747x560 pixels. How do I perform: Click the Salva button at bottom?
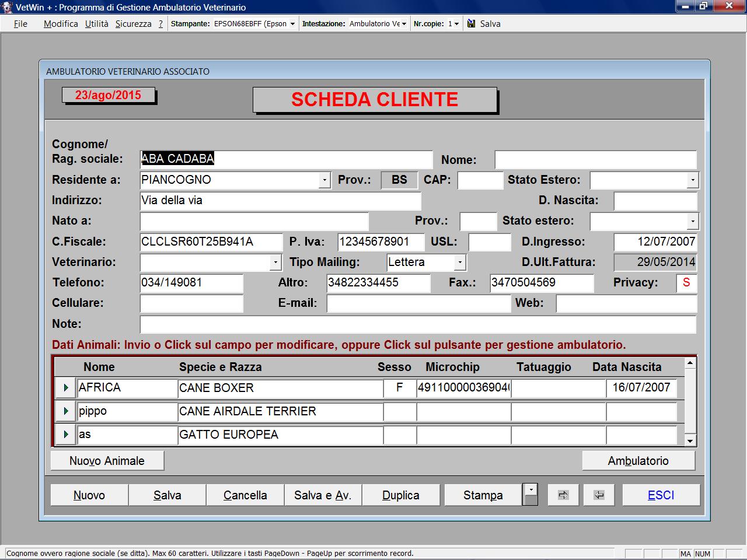(x=167, y=495)
